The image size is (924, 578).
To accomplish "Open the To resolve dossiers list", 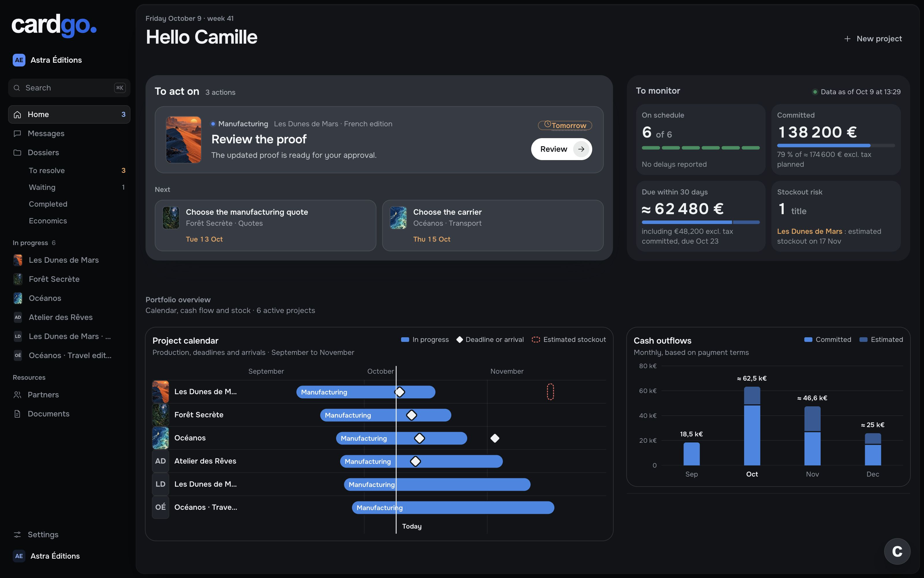I will 69,171.
